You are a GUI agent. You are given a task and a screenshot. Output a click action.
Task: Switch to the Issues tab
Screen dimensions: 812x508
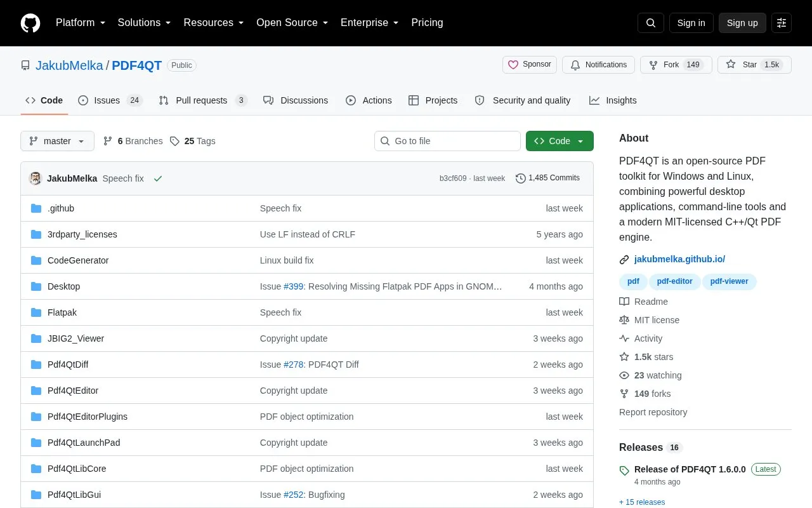[110, 100]
